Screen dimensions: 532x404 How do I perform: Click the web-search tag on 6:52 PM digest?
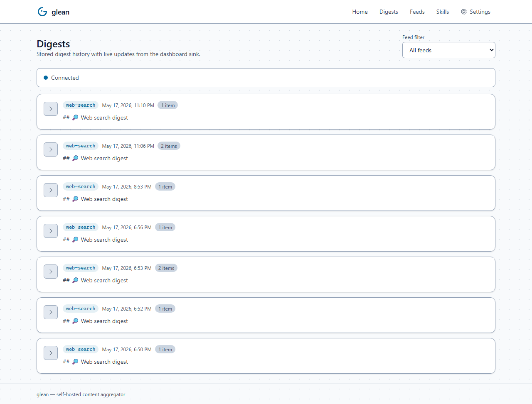coord(81,309)
